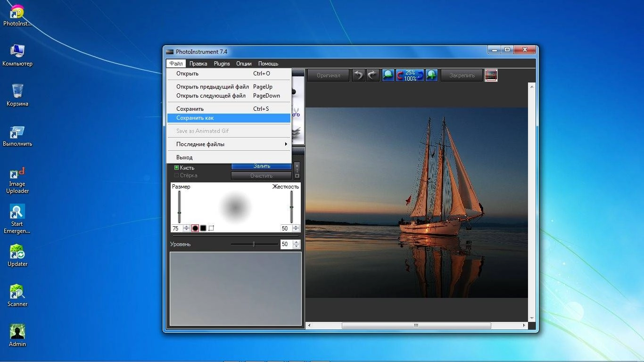The height and width of the screenshot is (362, 644).
Task: Open Scanner desktop shortcut
Action: [x=17, y=296]
